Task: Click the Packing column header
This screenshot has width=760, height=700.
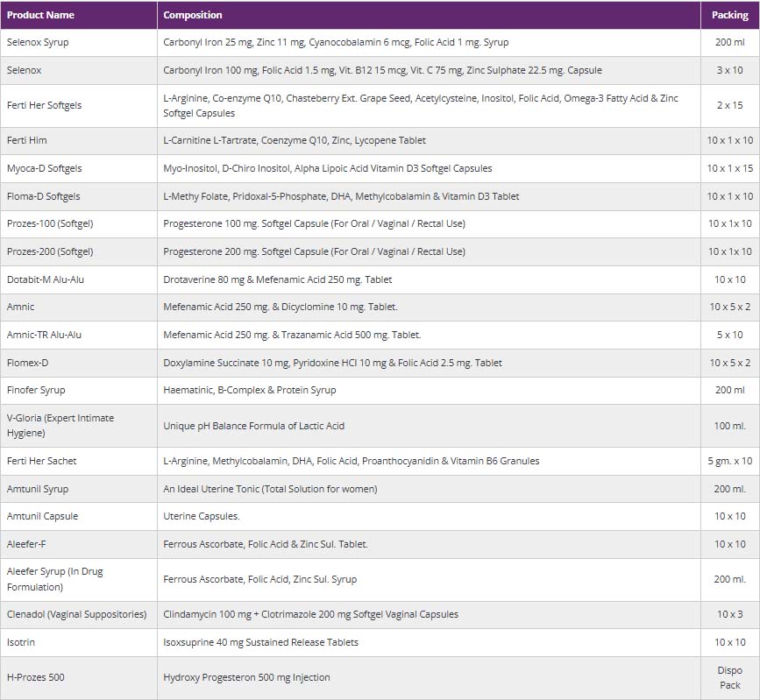Action: pyautogui.click(x=729, y=15)
